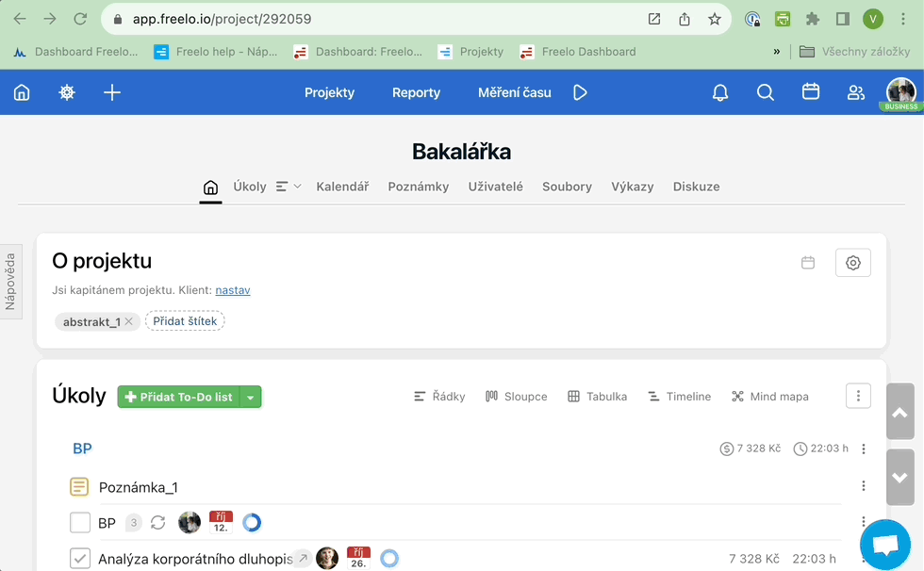
Task: Switch to Uživatelé tab
Action: point(496,187)
